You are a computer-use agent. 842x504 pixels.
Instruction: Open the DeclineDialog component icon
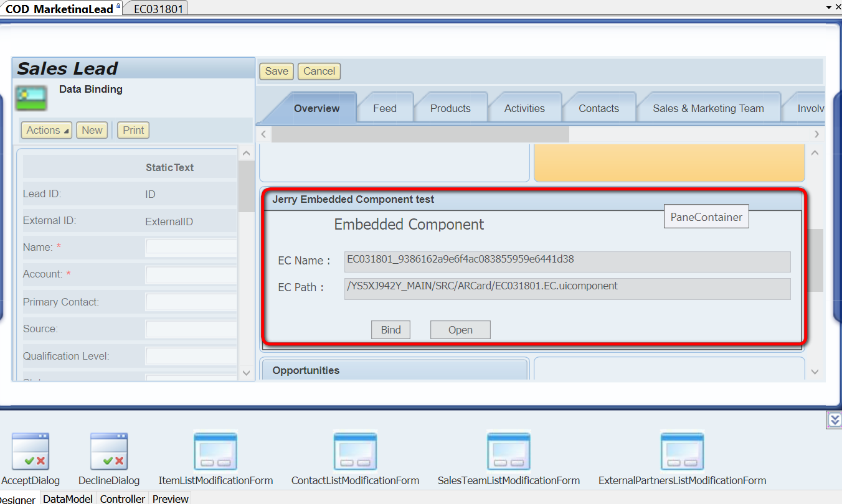point(109,451)
